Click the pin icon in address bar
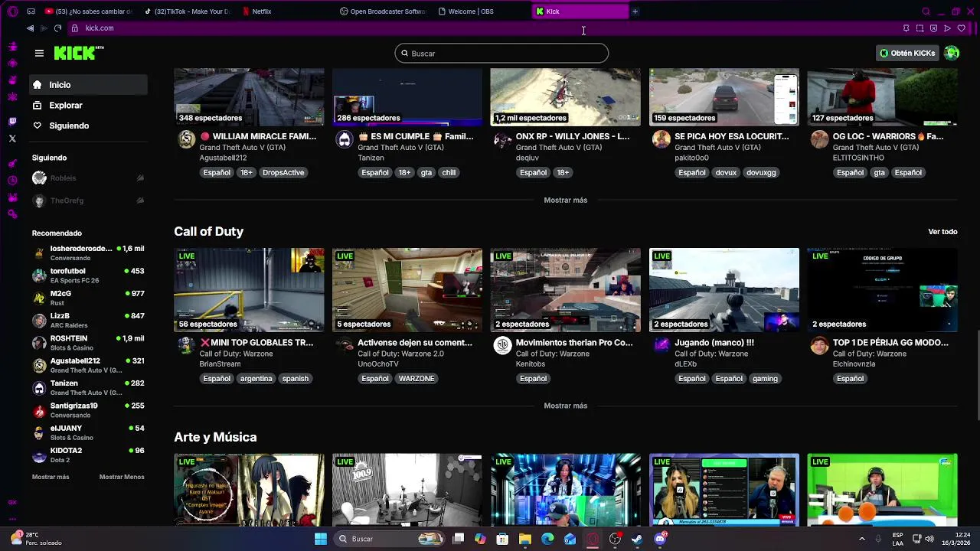 [906, 28]
